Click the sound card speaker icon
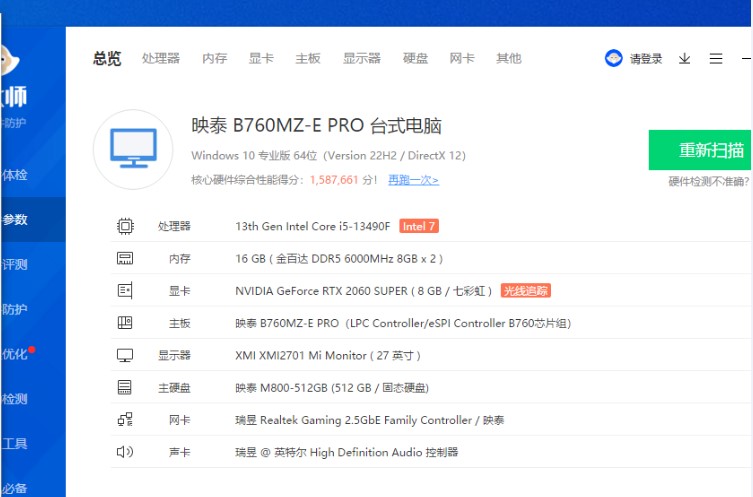The height and width of the screenshot is (497, 753). tap(125, 452)
